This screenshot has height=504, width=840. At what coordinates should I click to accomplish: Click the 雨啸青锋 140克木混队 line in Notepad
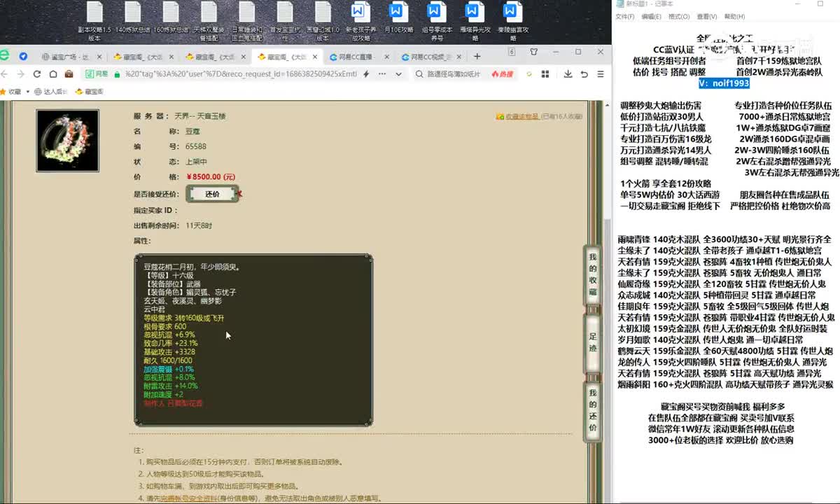pyautogui.click(x=724, y=239)
